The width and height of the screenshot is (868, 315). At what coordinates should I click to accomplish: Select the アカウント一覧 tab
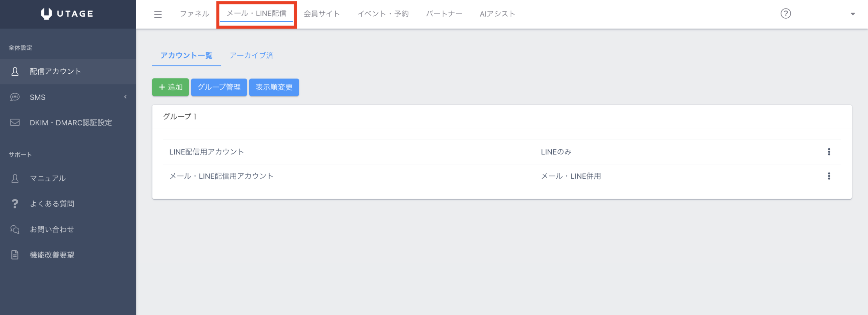(x=186, y=55)
